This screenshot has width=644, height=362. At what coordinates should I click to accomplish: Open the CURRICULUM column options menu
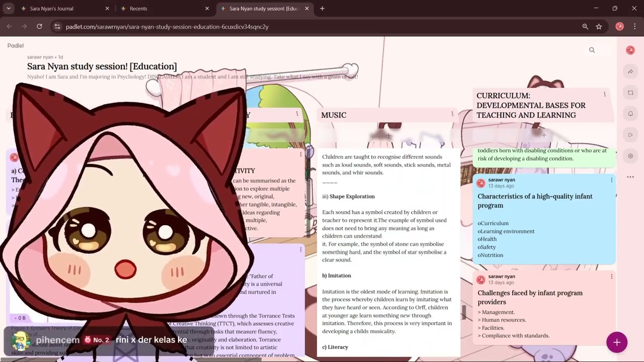pos(605,94)
